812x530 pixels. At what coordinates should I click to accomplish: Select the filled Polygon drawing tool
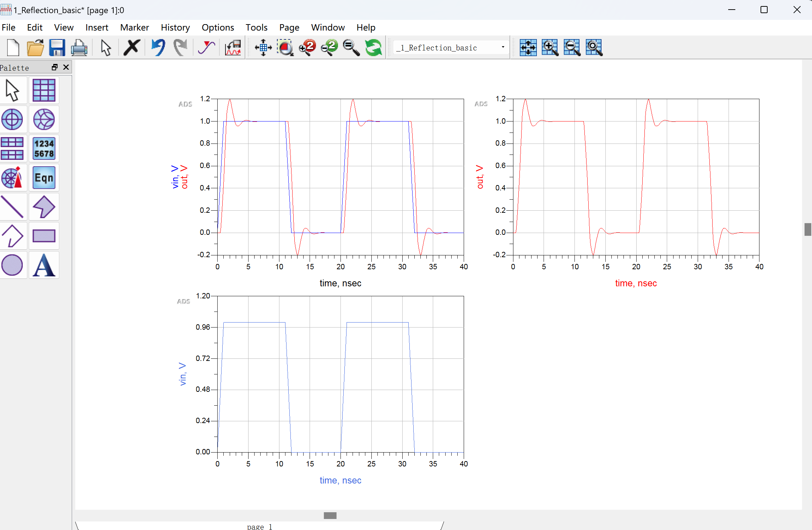[44, 207]
